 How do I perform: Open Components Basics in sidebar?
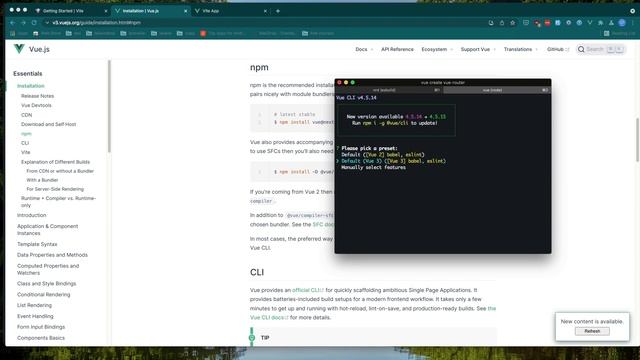(x=41, y=338)
